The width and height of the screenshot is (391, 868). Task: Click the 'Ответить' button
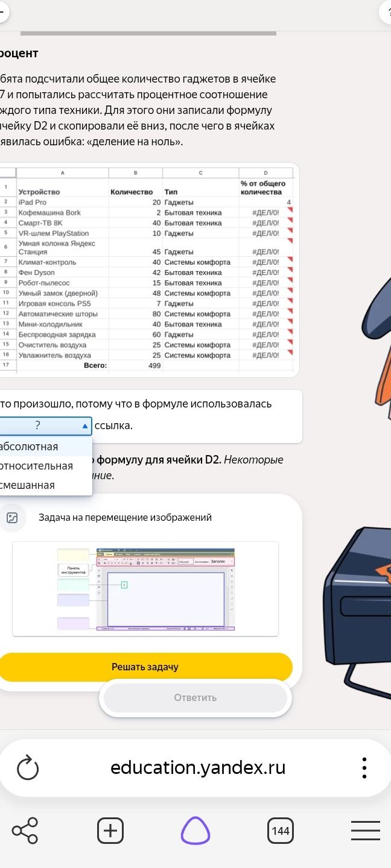coord(195,697)
